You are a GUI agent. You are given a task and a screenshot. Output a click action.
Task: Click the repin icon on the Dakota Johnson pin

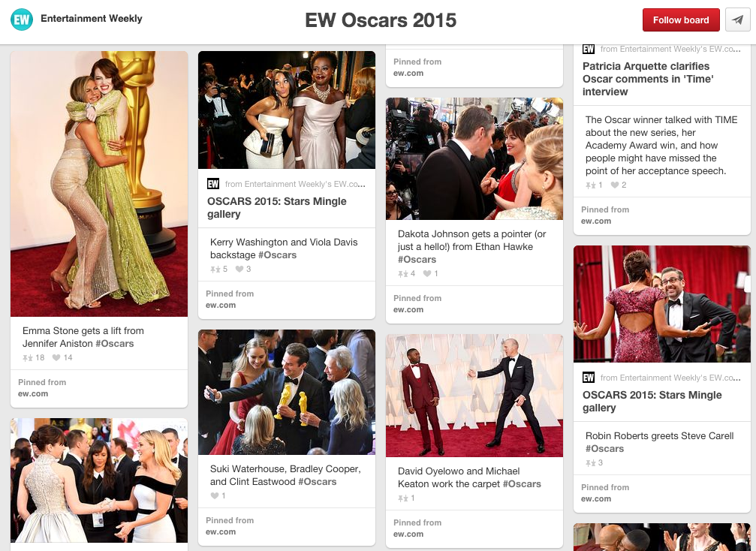[x=402, y=273]
